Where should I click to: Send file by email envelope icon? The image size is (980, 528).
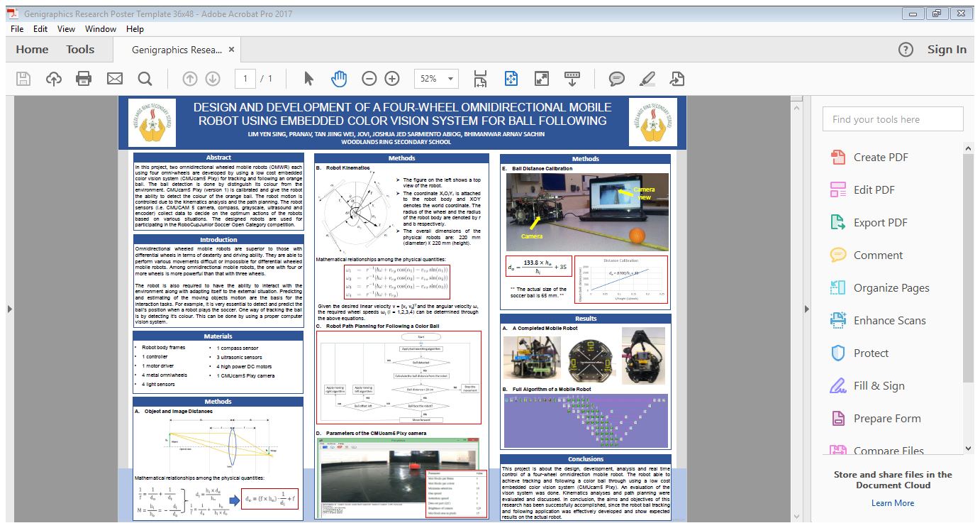pyautogui.click(x=115, y=79)
